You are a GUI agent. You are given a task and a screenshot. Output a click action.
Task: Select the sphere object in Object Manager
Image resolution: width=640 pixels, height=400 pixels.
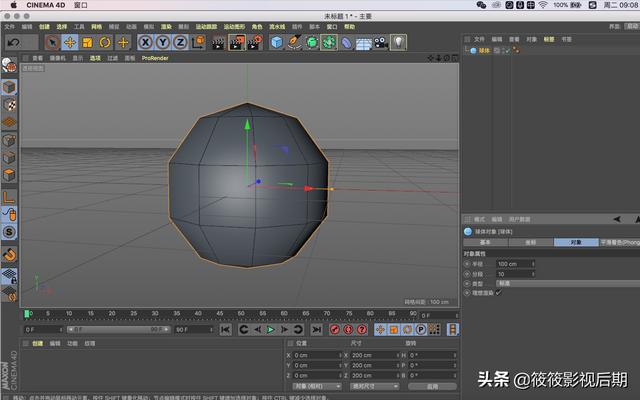(x=484, y=51)
